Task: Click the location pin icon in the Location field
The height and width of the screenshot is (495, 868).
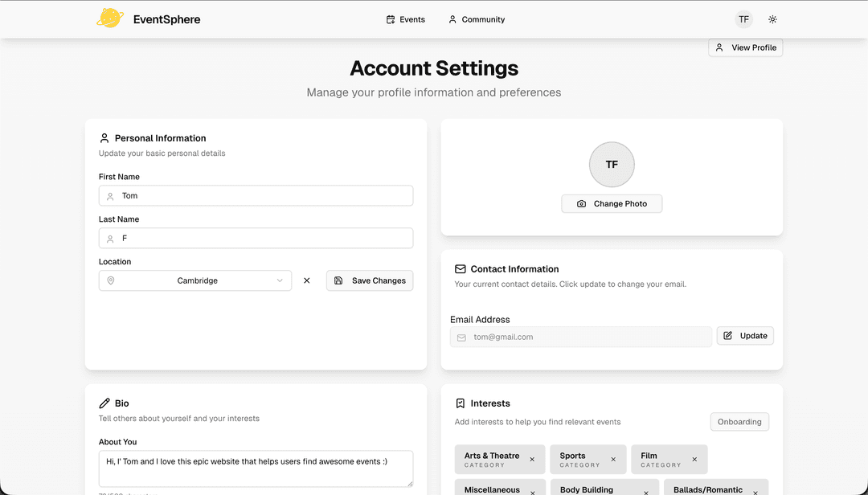Action: click(x=110, y=280)
